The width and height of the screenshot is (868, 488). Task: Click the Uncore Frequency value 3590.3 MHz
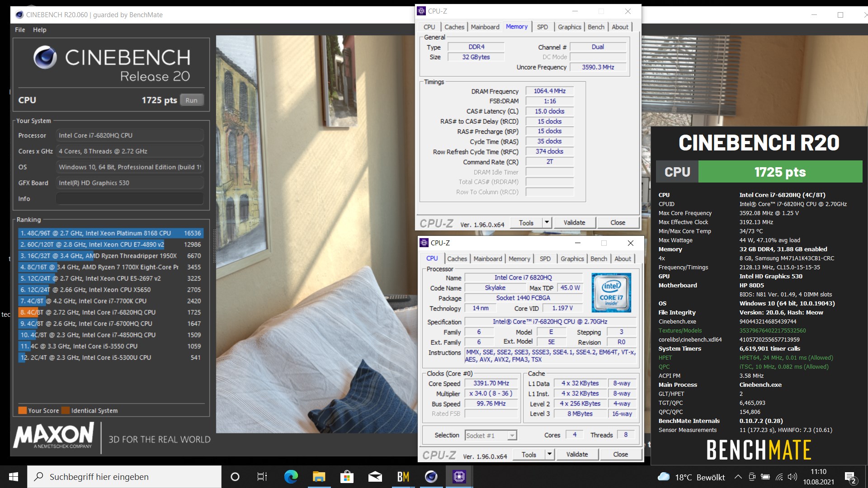pos(598,67)
